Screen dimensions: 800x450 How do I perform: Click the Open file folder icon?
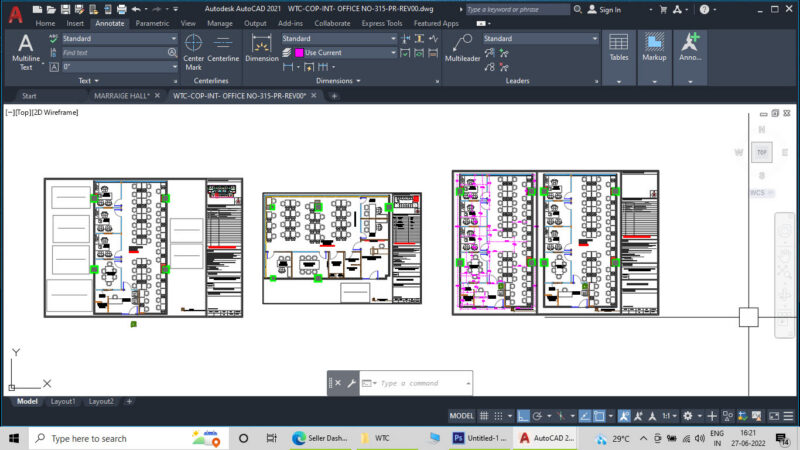51,9
